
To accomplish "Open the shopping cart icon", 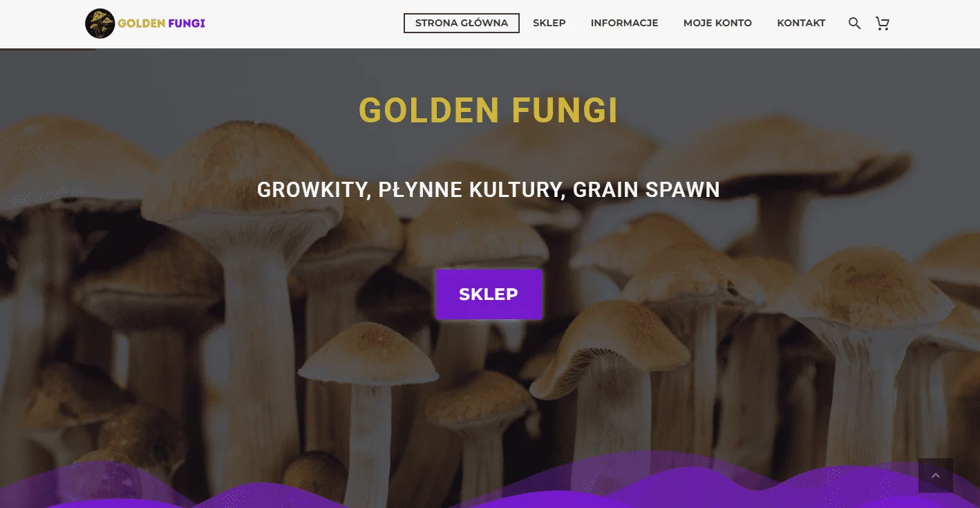I will 883,23.
